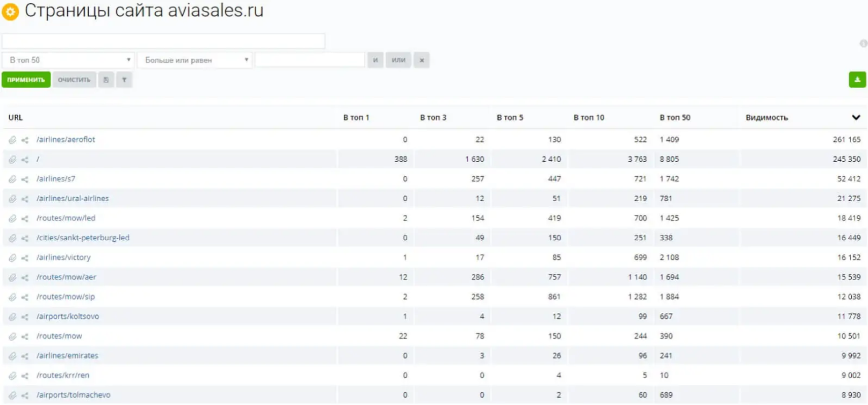This screenshot has width=868, height=405.
Task: Click paperclip icon beside /airports/tolmachevo
Action: pos(13,395)
